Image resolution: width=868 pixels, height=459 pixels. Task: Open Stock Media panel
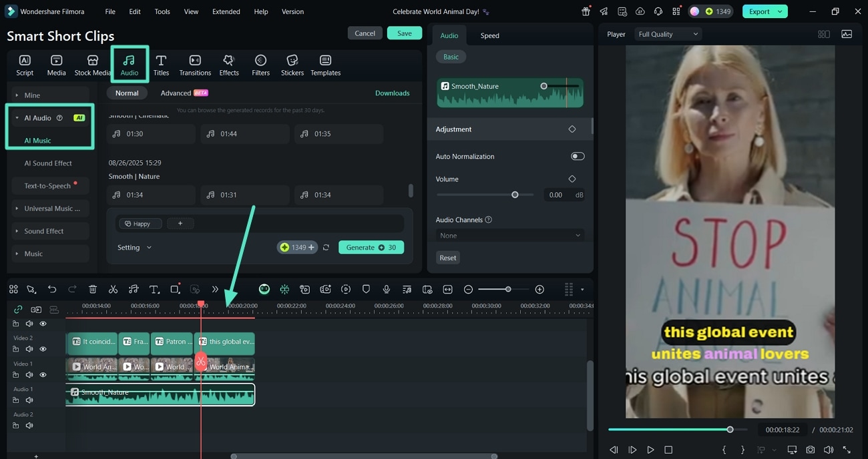coord(93,65)
